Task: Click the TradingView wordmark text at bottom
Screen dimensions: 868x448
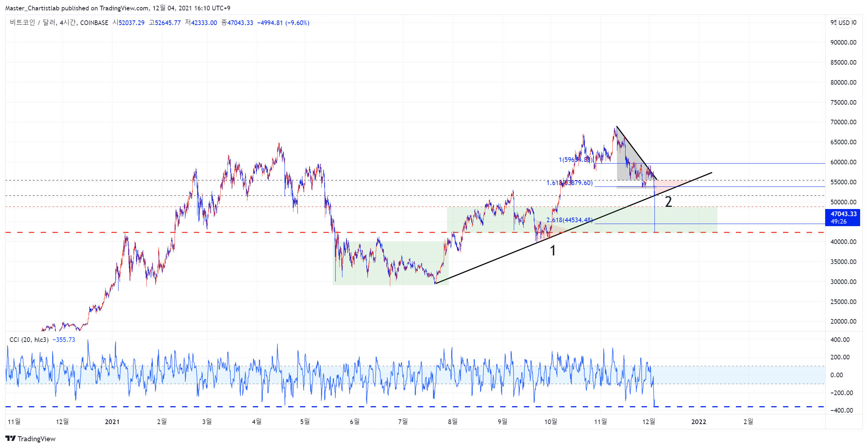Action: tap(36, 439)
